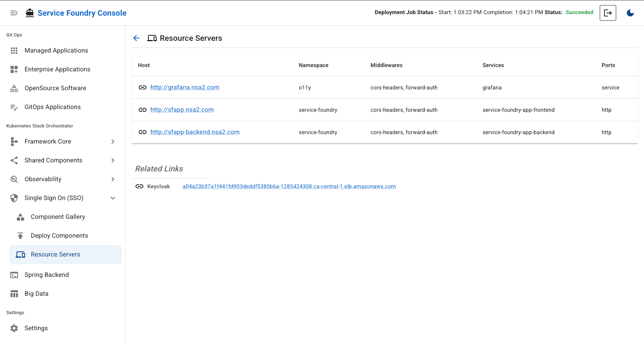This screenshot has height=342, width=644.
Task: Collapse the sidebar with the menu icon
Action: [x=14, y=13]
